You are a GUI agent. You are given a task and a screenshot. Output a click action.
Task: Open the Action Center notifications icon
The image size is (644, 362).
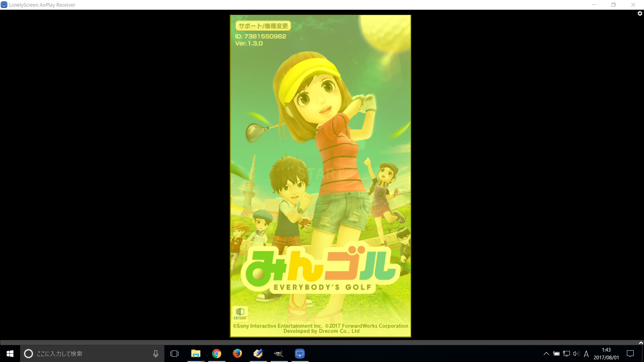pyautogui.click(x=630, y=354)
